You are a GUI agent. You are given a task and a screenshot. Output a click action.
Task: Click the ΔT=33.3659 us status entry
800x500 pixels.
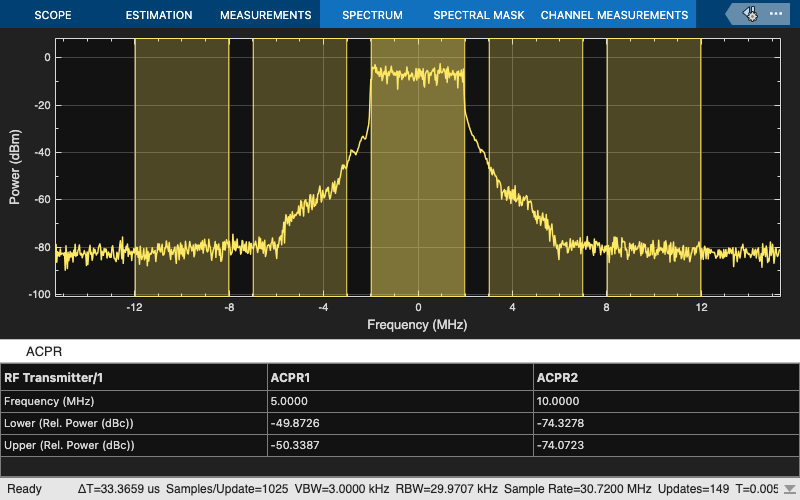click(118, 489)
